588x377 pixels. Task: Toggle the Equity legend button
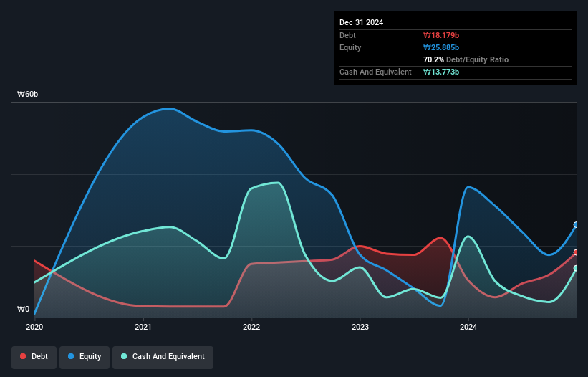pos(85,357)
